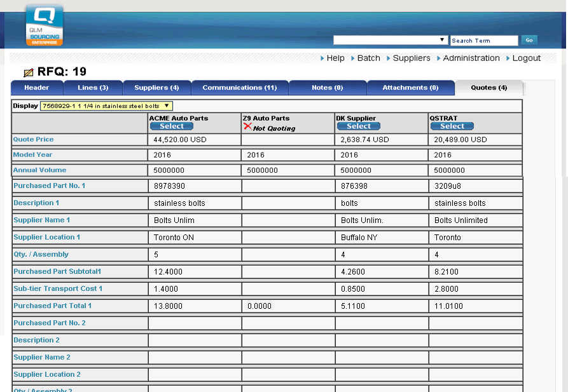The image size is (568, 392).
Task: Select the ACME Auto Parts quote
Action: (172, 126)
